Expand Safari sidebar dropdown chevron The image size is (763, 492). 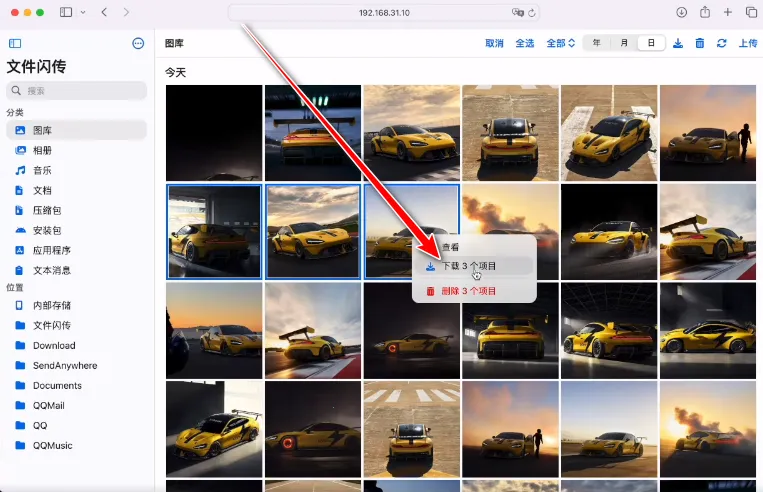click(81, 12)
